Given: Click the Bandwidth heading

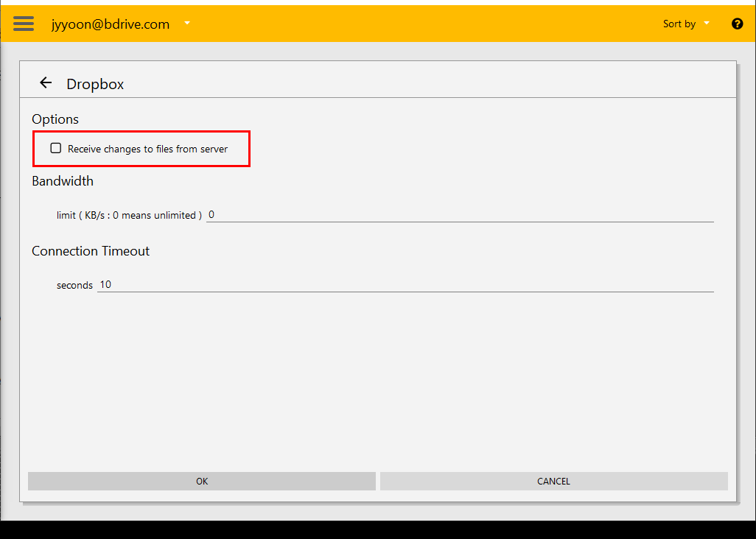Looking at the screenshot, I should tap(63, 181).
